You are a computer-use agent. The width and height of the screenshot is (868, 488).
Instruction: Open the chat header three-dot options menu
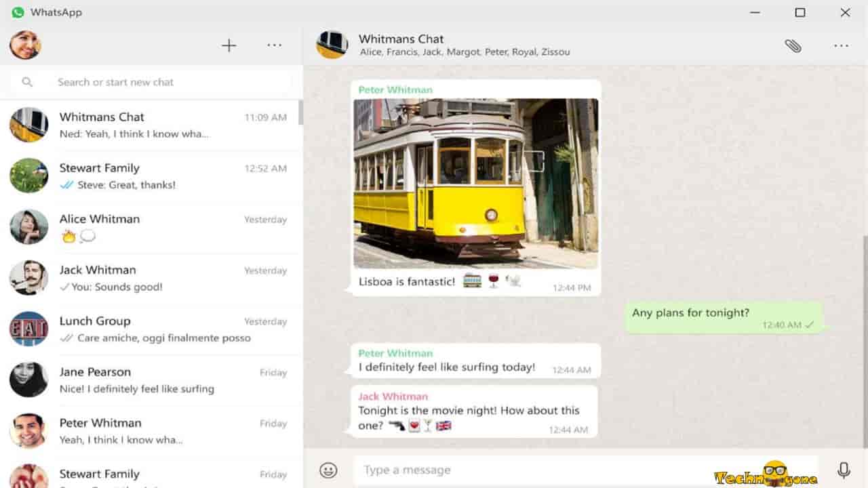click(841, 45)
